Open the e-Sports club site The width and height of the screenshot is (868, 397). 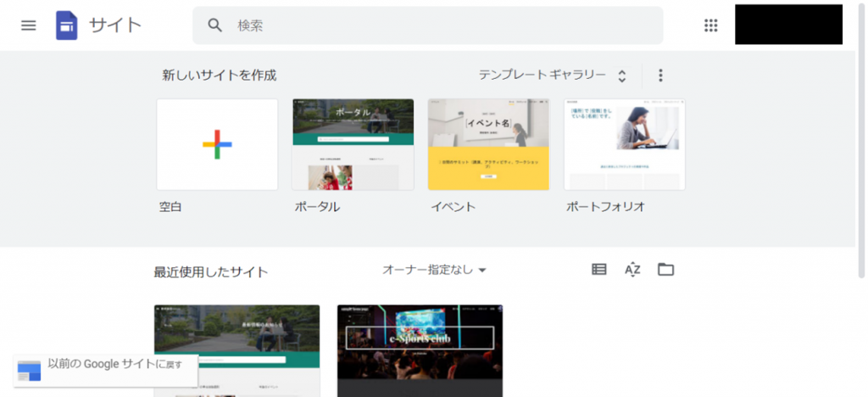420,350
